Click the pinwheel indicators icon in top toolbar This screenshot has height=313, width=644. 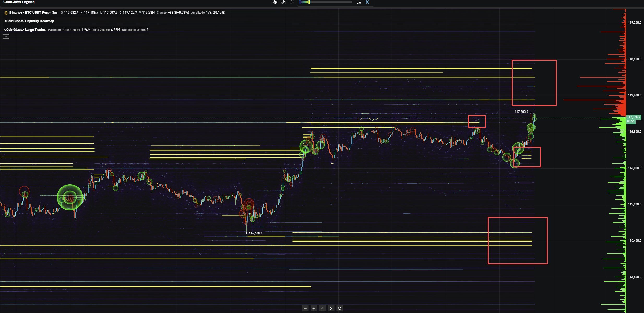275,2
